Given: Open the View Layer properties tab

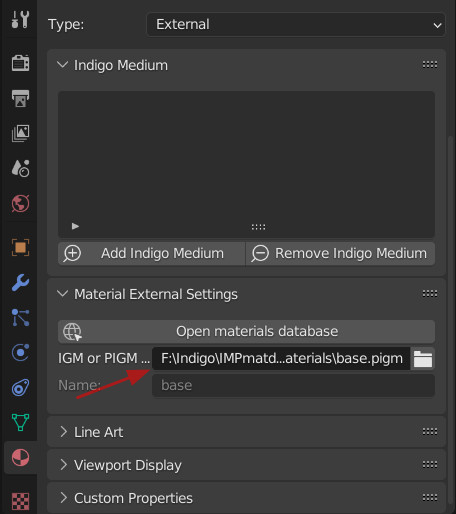Looking at the screenshot, I should tap(20, 133).
